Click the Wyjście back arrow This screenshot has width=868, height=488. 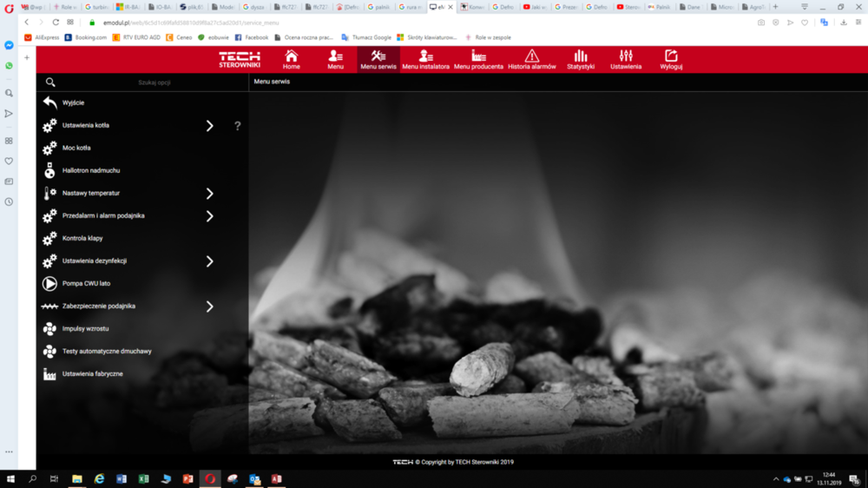50,102
